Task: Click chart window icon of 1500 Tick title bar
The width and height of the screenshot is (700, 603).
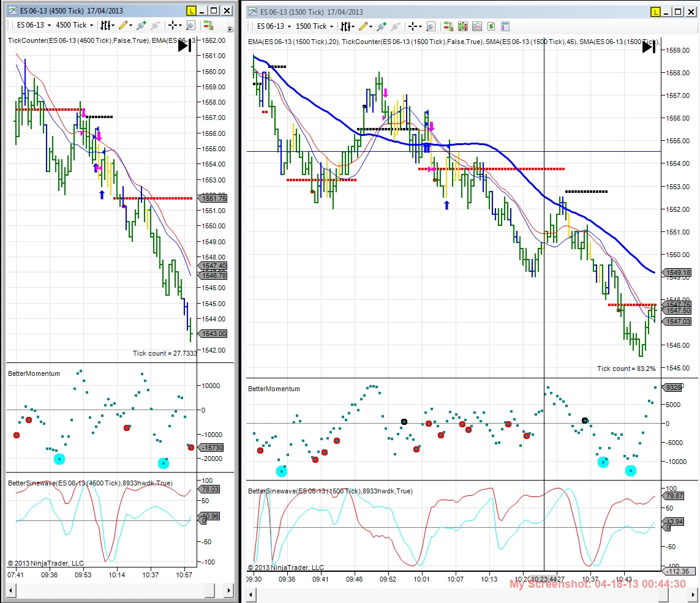Action: tap(253, 12)
